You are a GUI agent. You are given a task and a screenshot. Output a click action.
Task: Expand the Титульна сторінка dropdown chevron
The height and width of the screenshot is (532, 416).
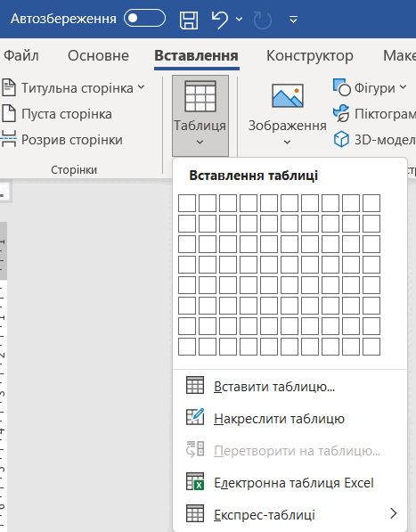pyautogui.click(x=141, y=87)
